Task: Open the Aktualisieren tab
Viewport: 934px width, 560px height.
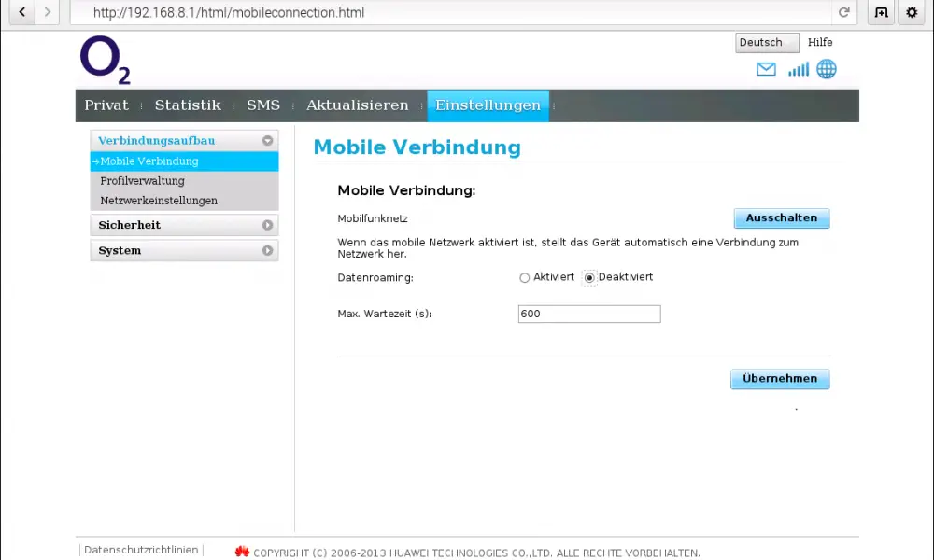Action: point(358,105)
